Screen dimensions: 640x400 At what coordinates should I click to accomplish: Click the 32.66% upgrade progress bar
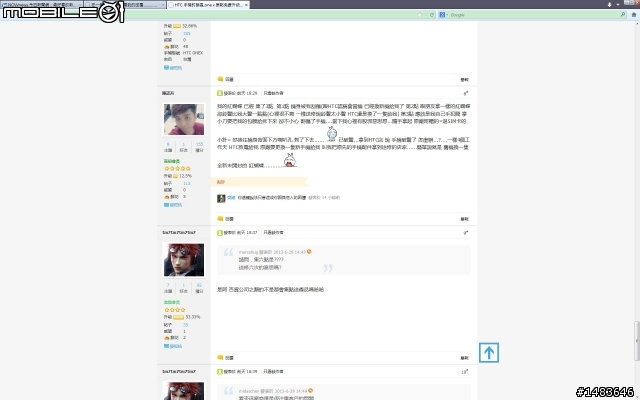177,26
